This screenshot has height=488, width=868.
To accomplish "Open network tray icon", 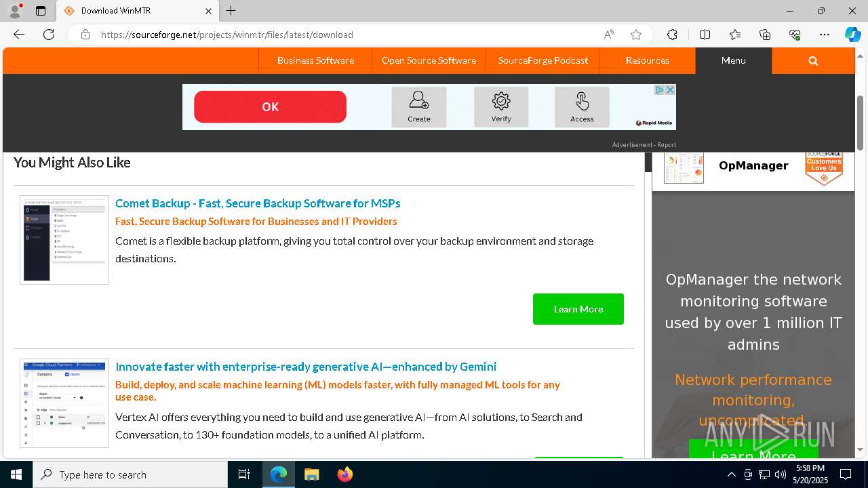I will tap(764, 474).
